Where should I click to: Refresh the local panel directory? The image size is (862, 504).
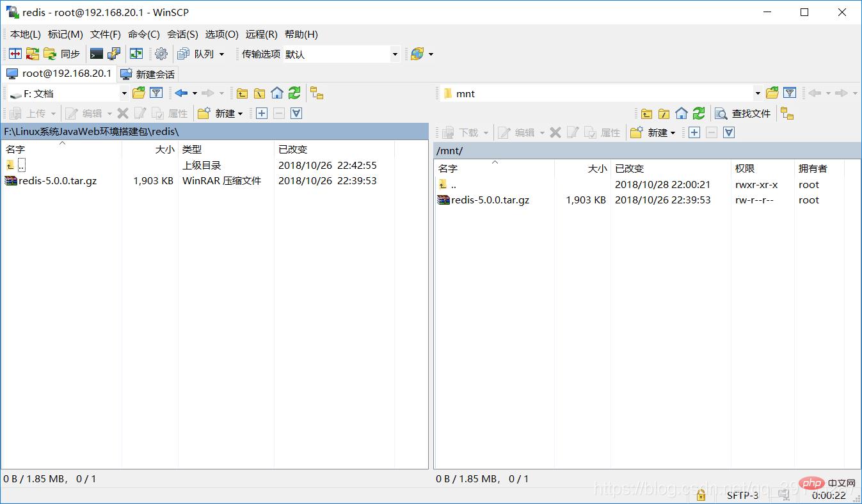[x=294, y=93]
